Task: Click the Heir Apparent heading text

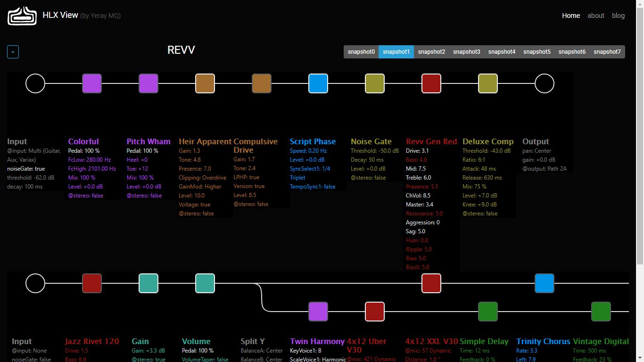Action: pyautogui.click(x=205, y=141)
